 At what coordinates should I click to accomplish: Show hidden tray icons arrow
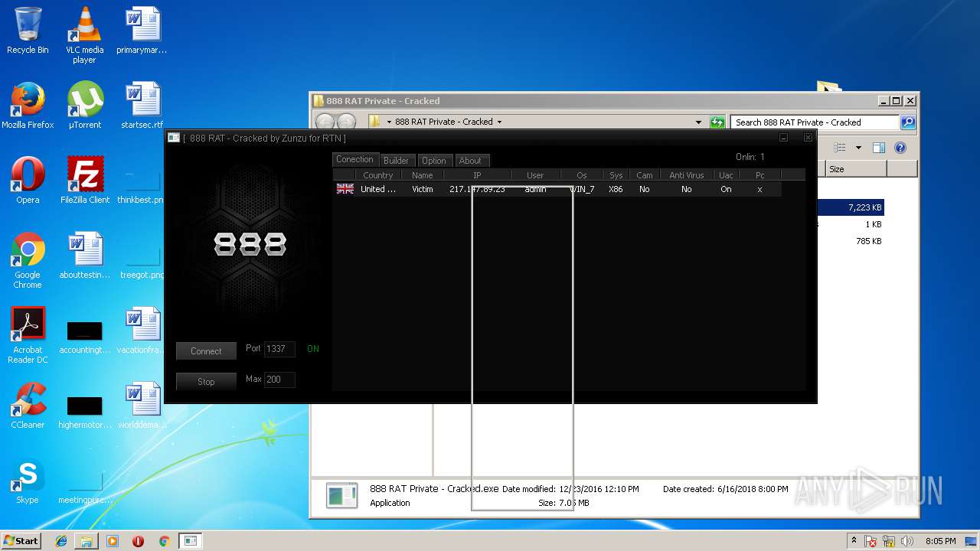[854, 541]
